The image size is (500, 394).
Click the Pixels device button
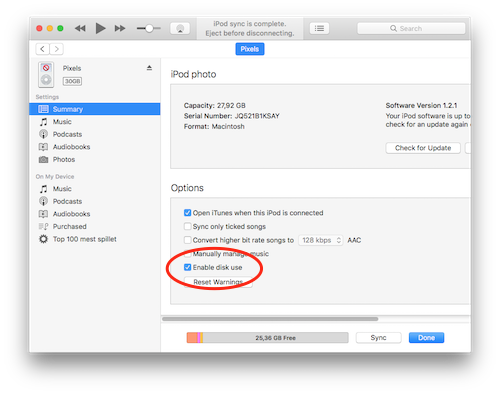250,49
